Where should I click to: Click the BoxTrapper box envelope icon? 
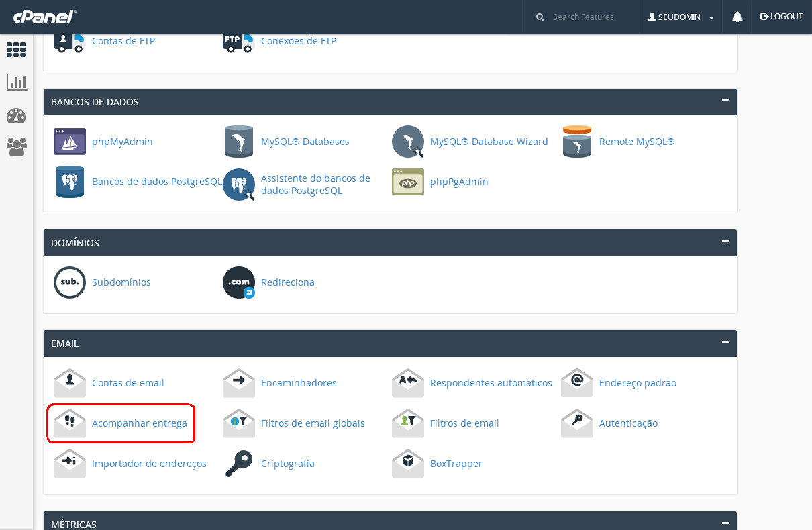(408, 464)
